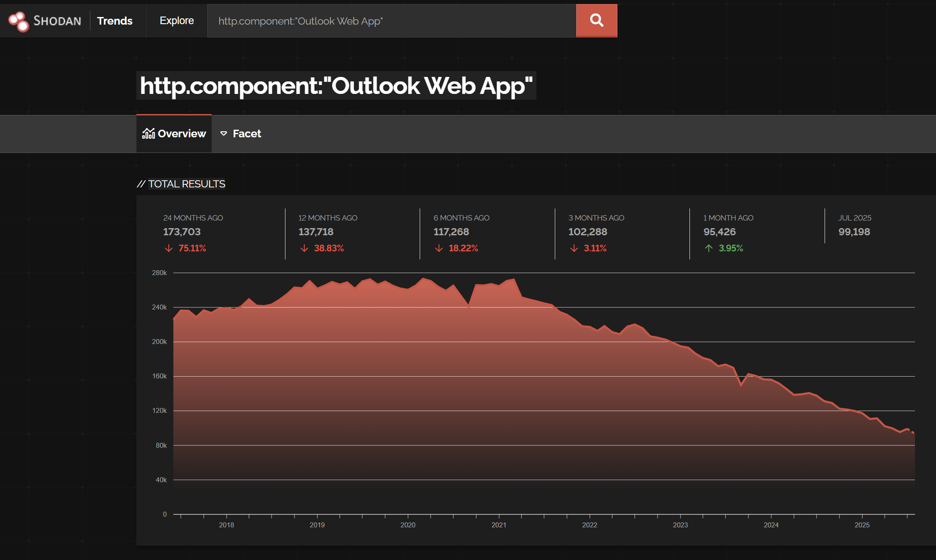This screenshot has width=936, height=560.
Task: Click the page heading query title
Action: [x=336, y=86]
